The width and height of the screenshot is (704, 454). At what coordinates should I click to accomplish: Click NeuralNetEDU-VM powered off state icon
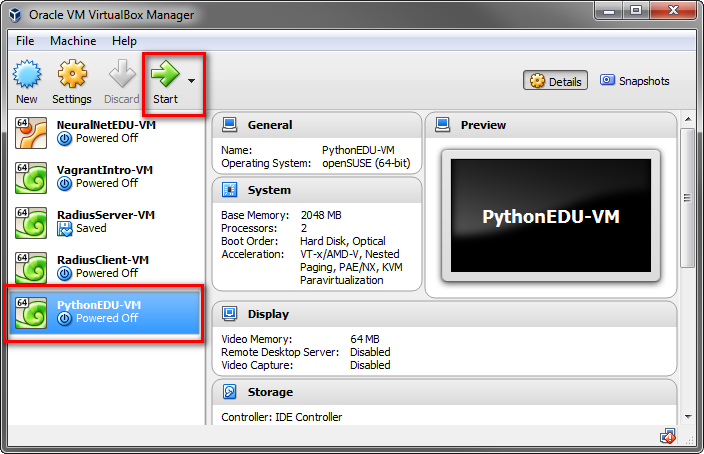point(65,139)
